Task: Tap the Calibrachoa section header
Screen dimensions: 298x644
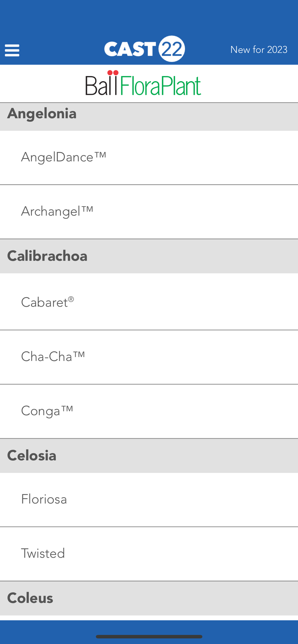Action: (149, 256)
